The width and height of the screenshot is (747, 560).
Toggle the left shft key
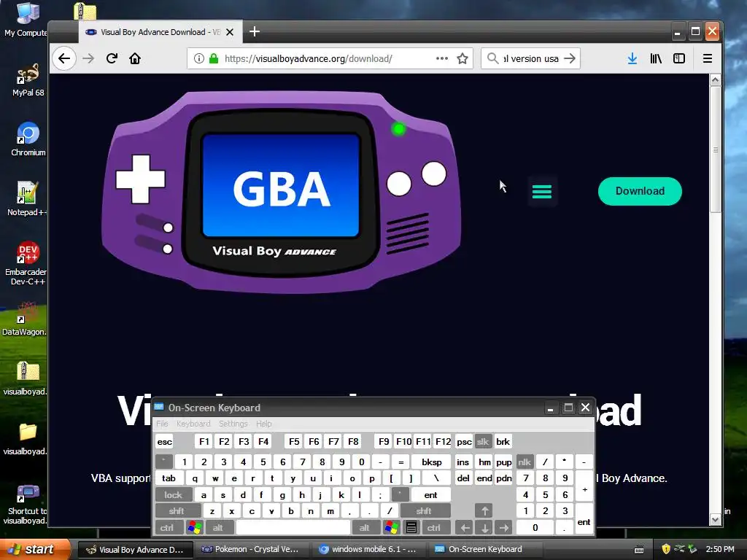pos(177,511)
